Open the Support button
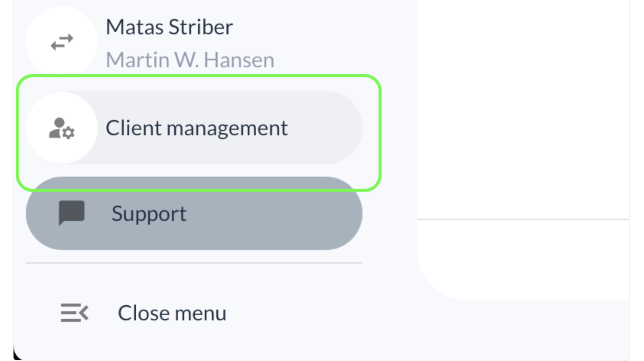This screenshot has height=361, width=644. click(194, 213)
